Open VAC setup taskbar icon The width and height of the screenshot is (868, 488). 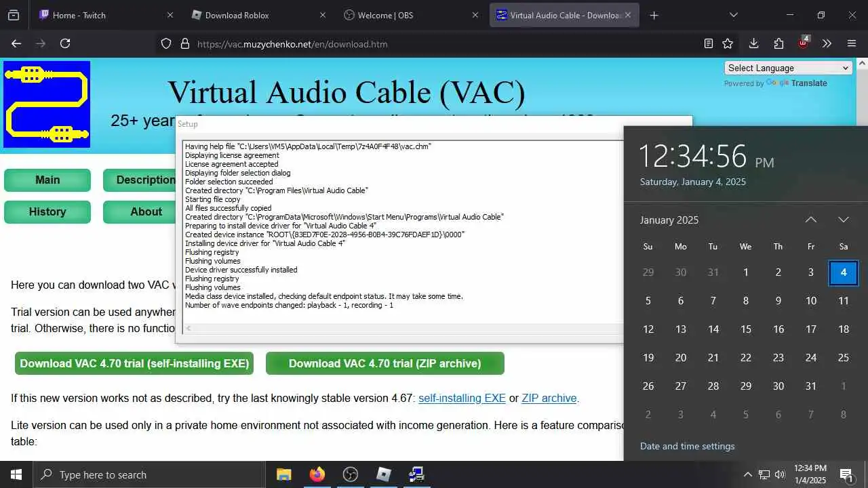416,474
